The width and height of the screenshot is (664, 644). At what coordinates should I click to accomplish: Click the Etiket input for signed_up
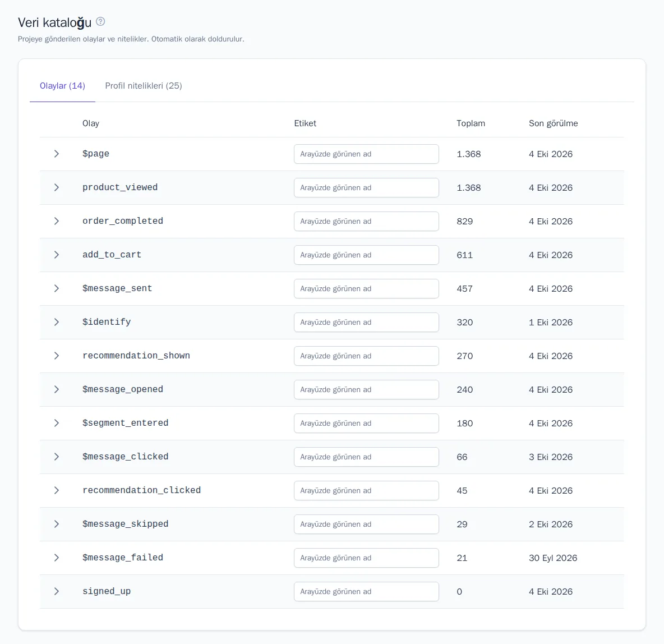[366, 591]
